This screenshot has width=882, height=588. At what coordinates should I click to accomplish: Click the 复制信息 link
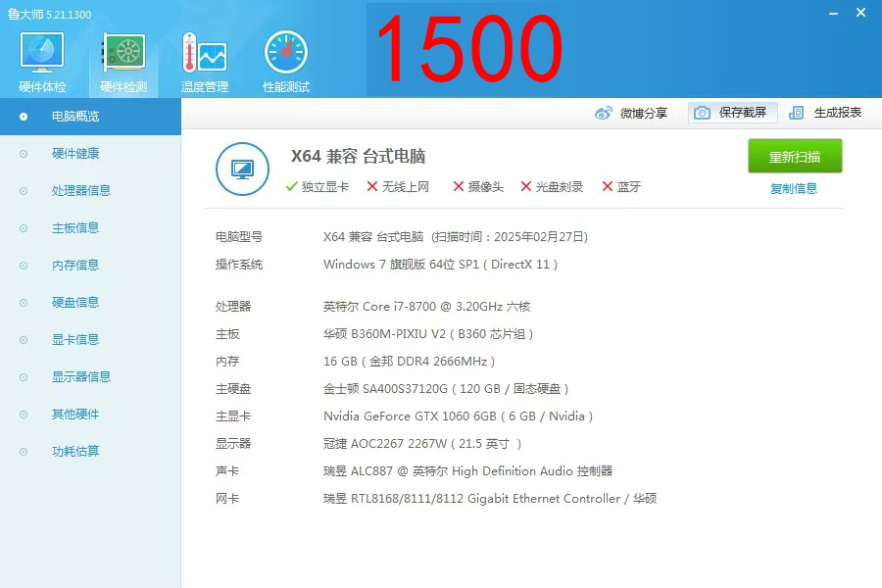tap(793, 188)
